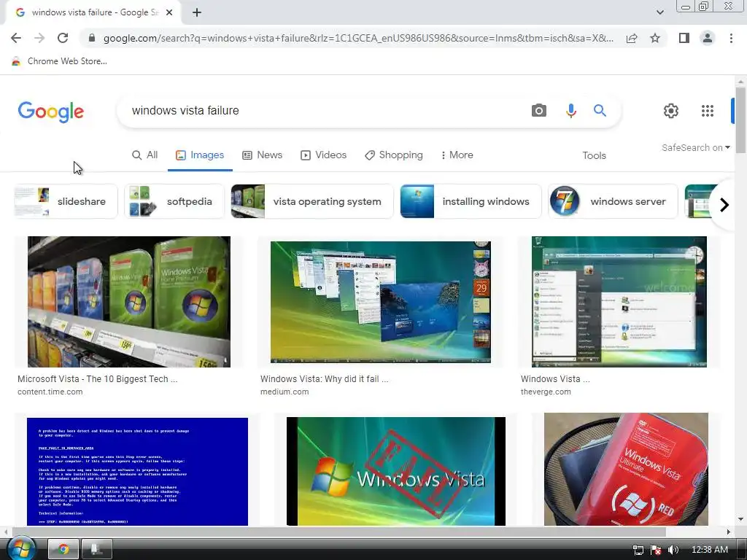Filter images by softpedia chip
747x560 pixels.
click(174, 201)
